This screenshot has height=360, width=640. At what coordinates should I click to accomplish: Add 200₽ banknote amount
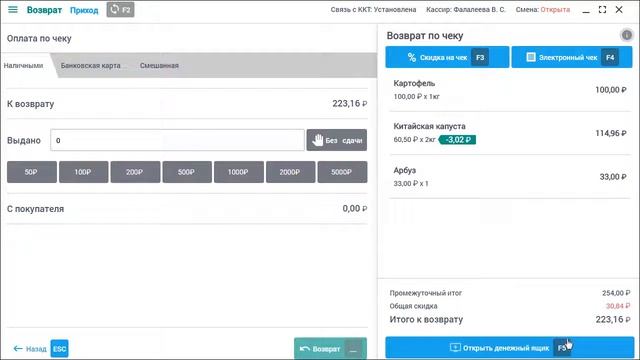click(x=135, y=172)
